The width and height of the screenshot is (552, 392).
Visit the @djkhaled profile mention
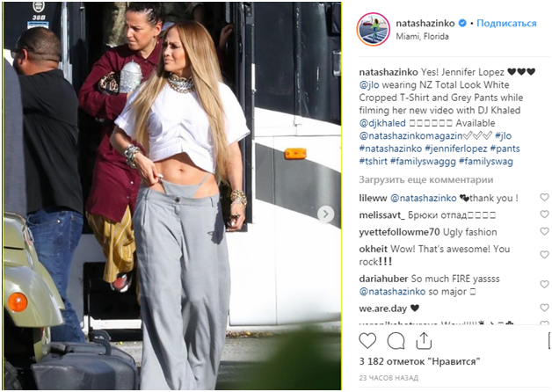coord(382,123)
